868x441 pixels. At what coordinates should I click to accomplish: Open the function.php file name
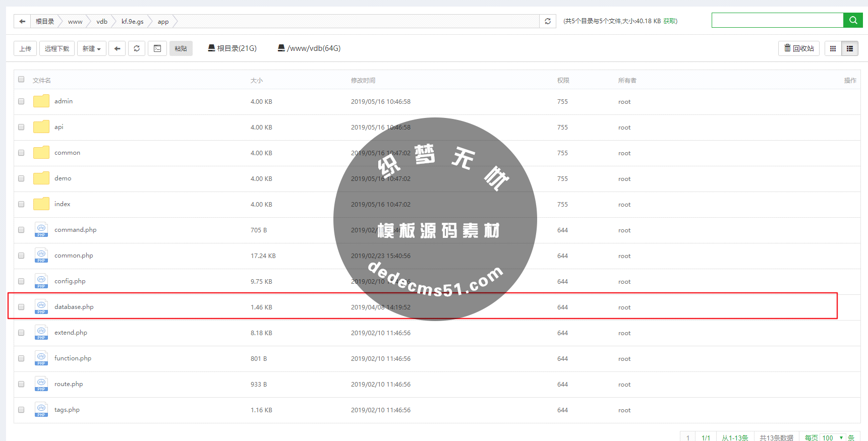point(73,358)
